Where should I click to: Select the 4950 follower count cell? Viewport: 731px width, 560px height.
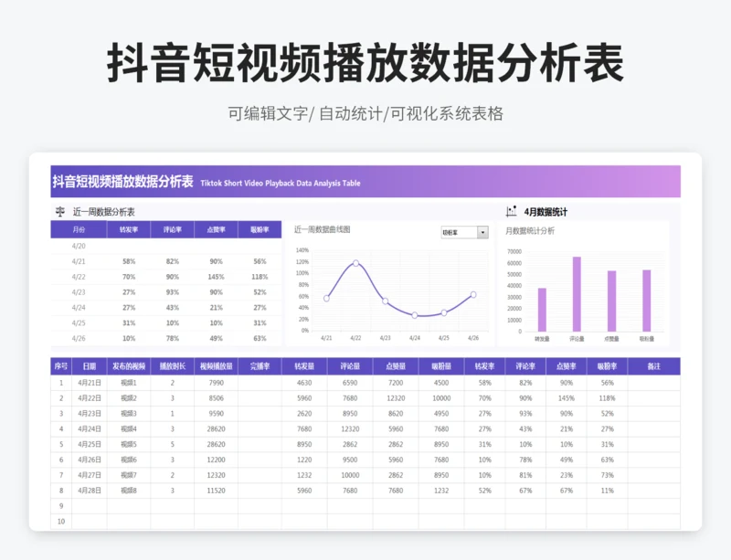coord(441,414)
